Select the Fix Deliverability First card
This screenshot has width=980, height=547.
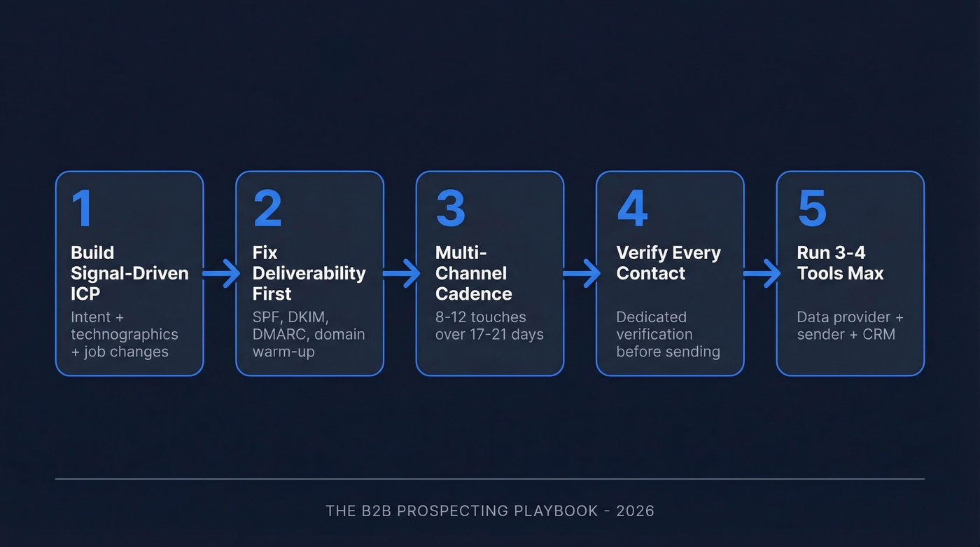click(x=309, y=273)
